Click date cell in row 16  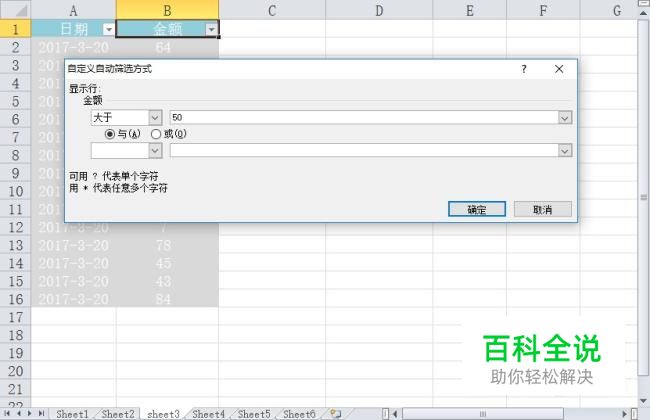point(73,299)
